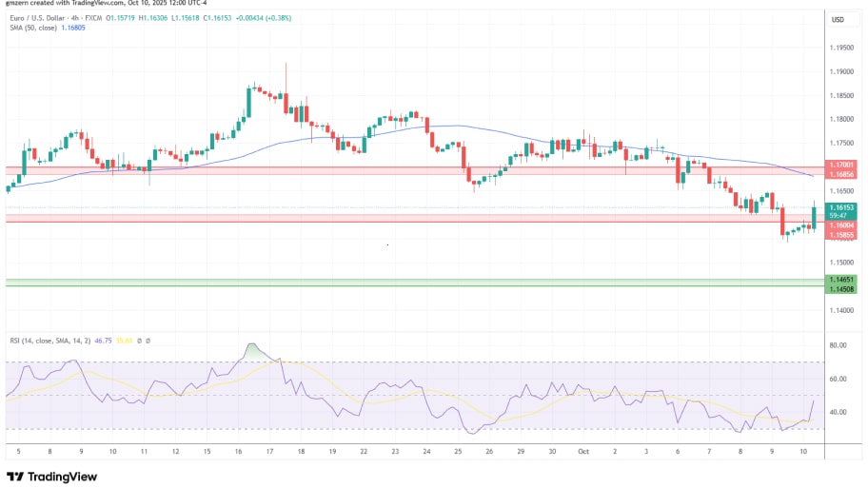Select the red 1.16004 price level tag
The image size is (868, 488).
841,225
